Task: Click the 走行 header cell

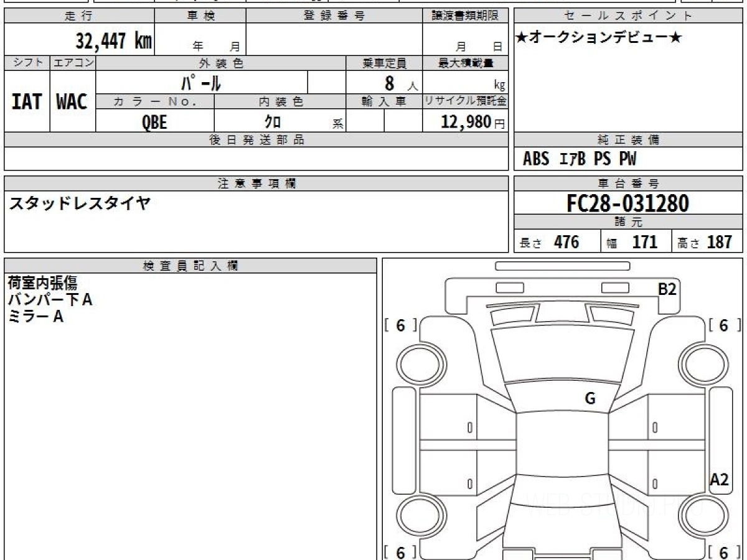Action: point(79,16)
